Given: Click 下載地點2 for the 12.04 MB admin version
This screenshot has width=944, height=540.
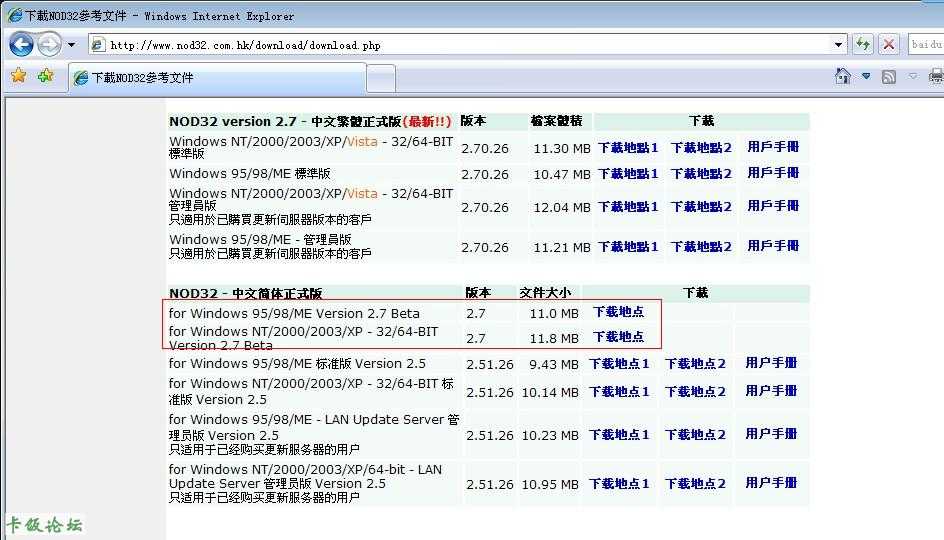Looking at the screenshot, I should click(x=701, y=206).
